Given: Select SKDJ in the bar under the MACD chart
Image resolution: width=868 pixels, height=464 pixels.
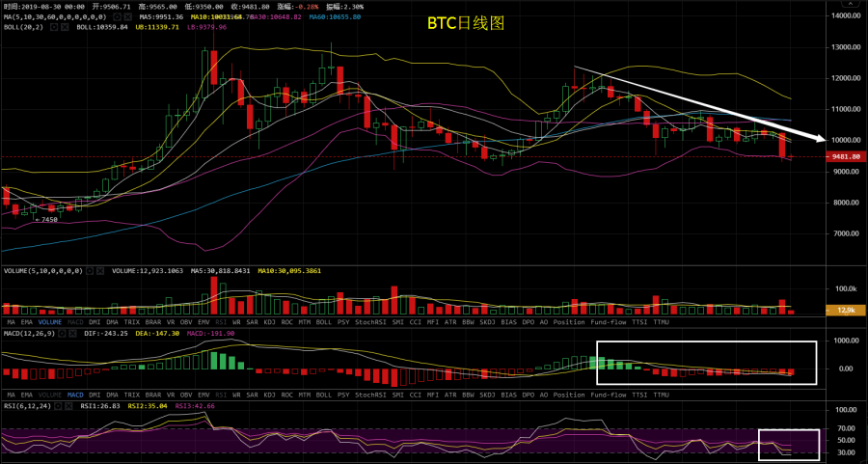Looking at the screenshot, I should coord(488,395).
